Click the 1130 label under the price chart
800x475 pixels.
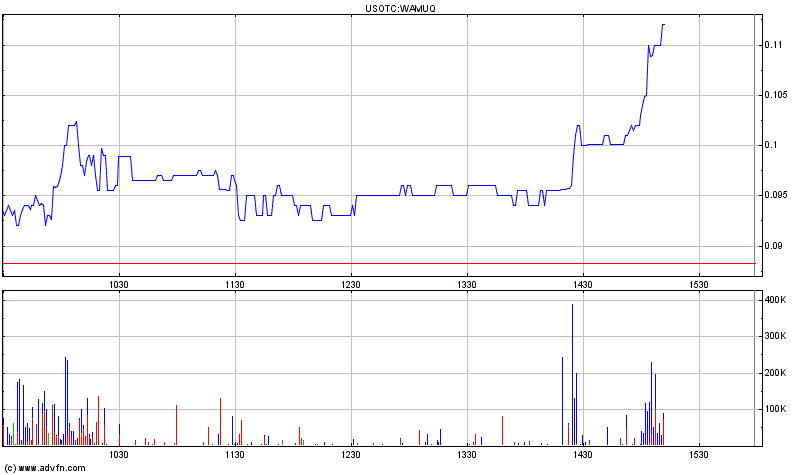coord(235,285)
